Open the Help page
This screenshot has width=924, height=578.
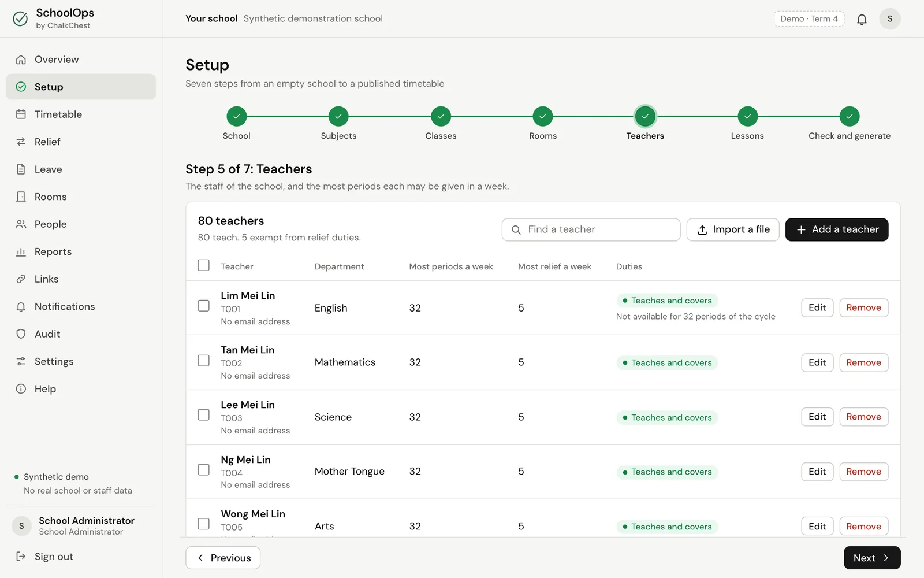click(x=81, y=389)
